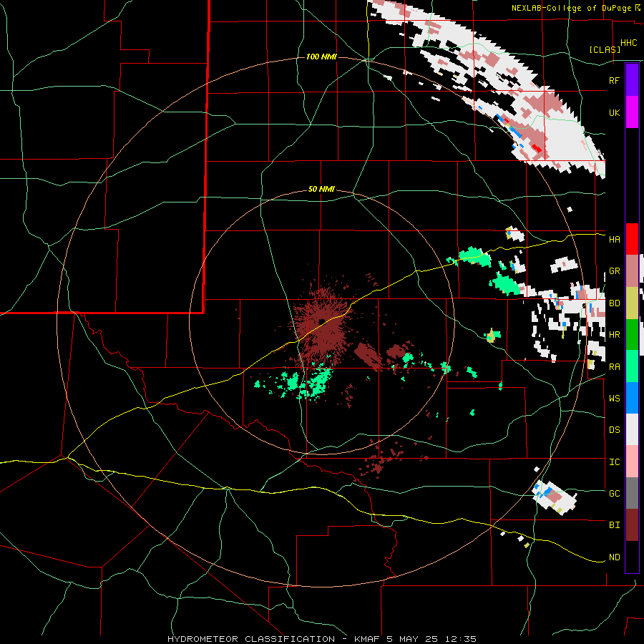Click the "HA" legend label
Viewport: 644px width, 644px height.
click(614, 240)
